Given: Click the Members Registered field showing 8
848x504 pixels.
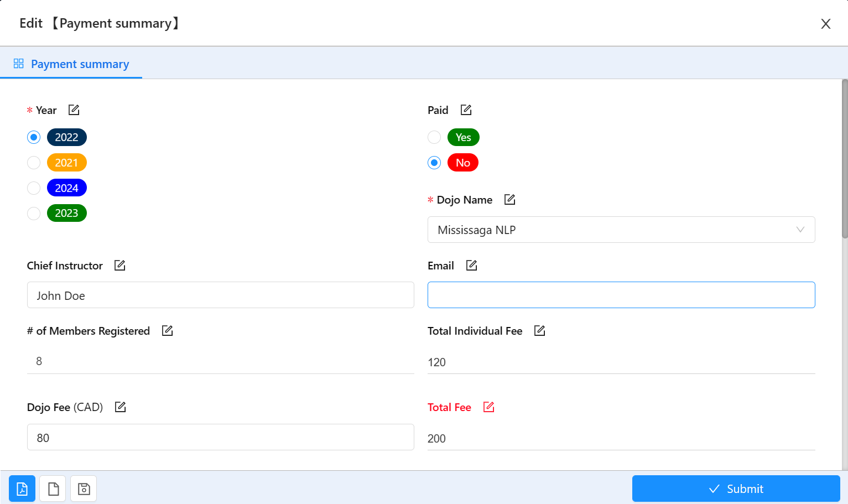Looking at the screenshot, I should pyautogui.click(x=221, y=361).
